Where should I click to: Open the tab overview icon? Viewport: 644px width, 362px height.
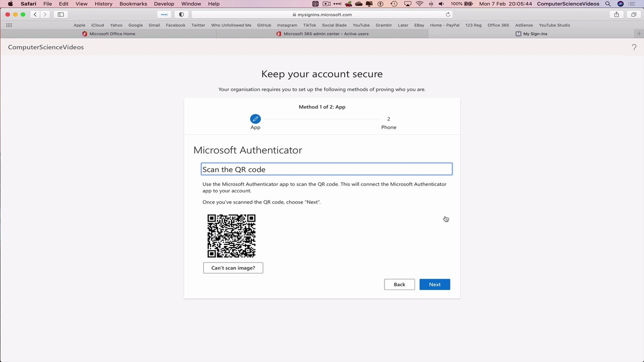(633, 15)
